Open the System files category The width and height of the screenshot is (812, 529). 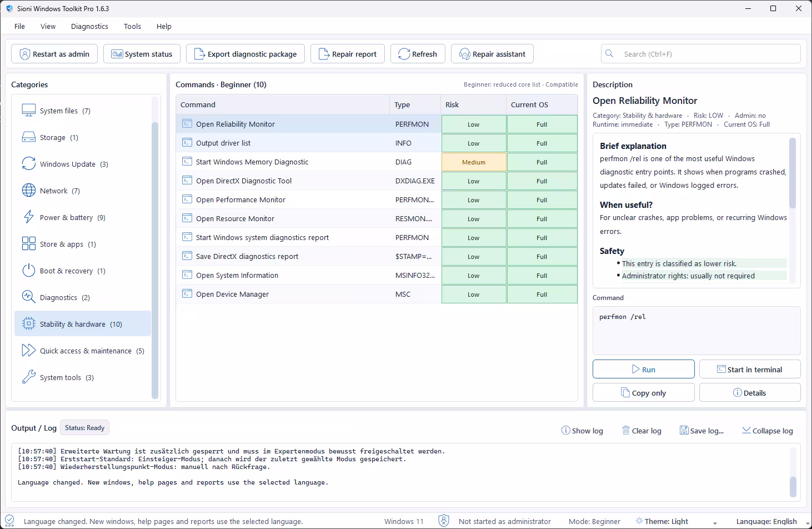click(83, 111)
